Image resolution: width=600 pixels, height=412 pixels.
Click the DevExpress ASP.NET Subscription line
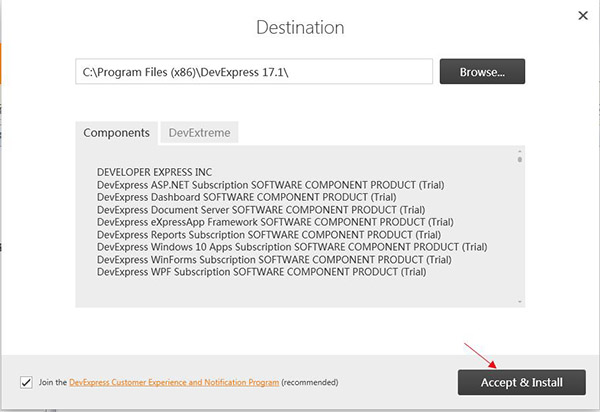(271, 185)
